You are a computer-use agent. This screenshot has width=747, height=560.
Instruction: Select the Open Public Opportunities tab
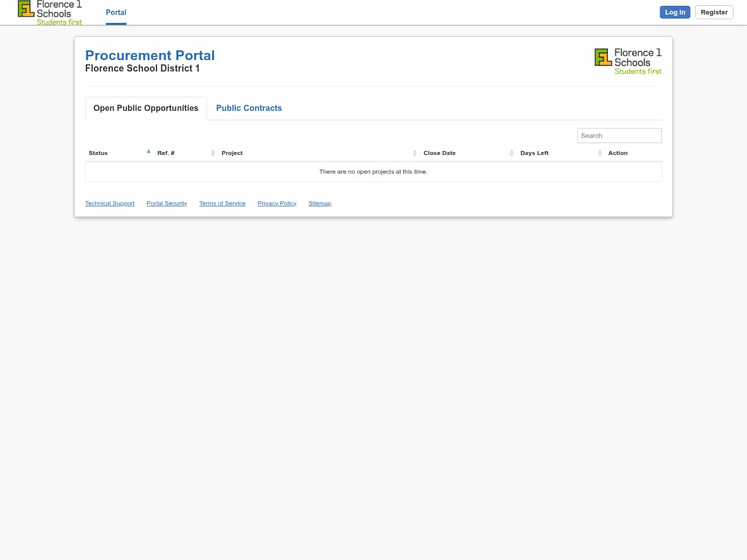pos(146,108)
